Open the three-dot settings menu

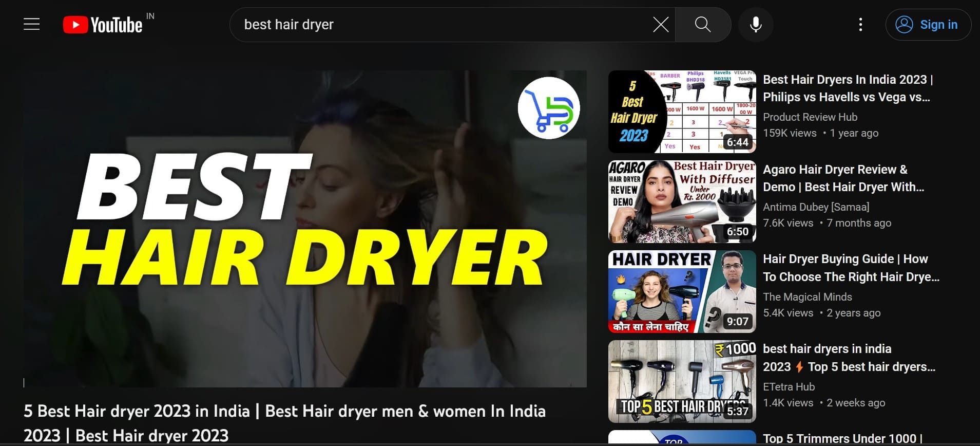(861, 24)
